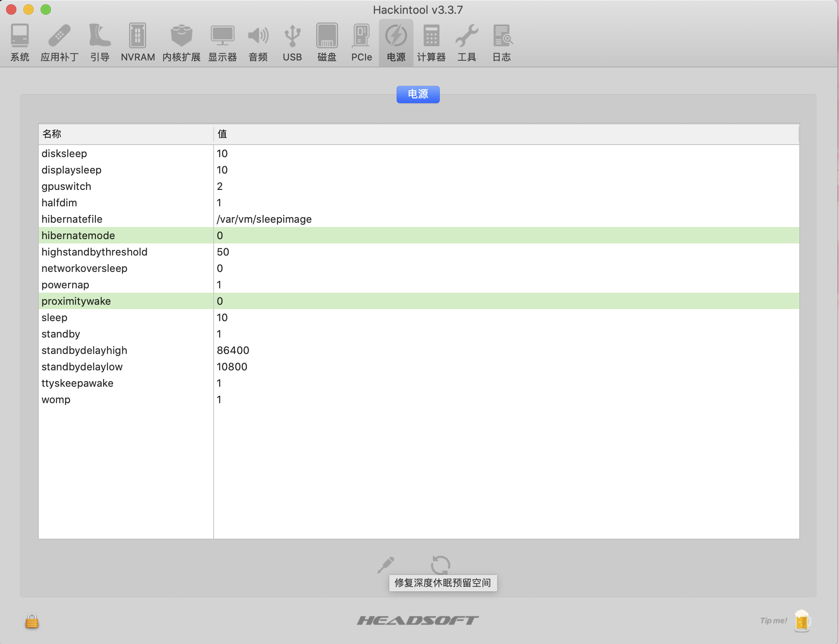The height and width of the screenshot is (644, 839).
Task: Open the NVRAM toolbar section
Action: pos(138,43)
